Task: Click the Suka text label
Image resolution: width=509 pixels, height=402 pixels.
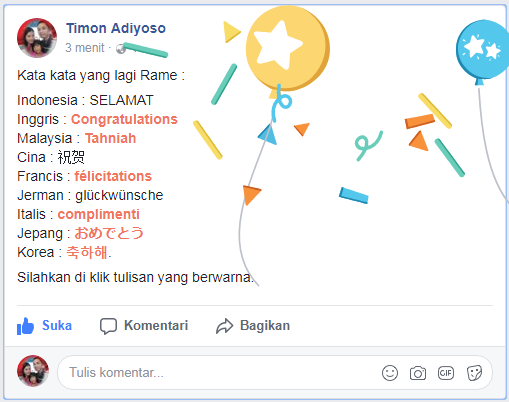Action: coord(57,326)
